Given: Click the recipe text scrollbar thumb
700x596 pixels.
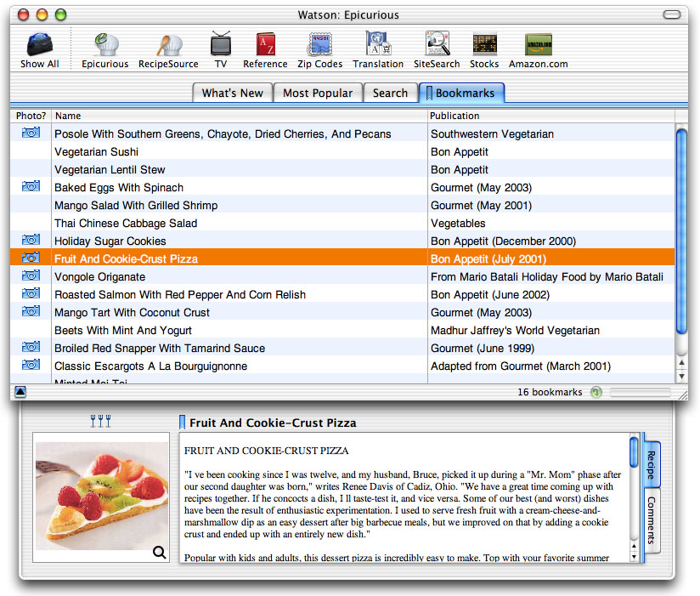Looking at the screenshot, I should 634,451.
